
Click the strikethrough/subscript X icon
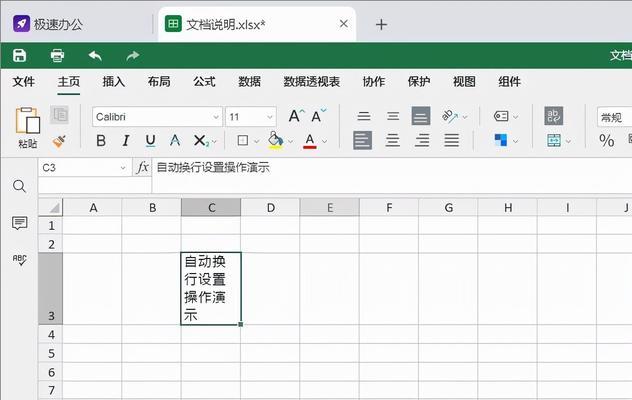tap(200, 141)
